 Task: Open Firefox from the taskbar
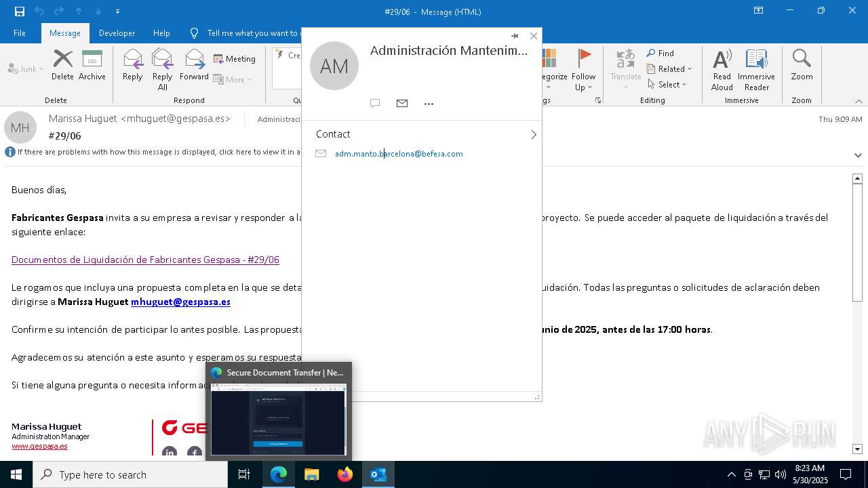[345, 474]
